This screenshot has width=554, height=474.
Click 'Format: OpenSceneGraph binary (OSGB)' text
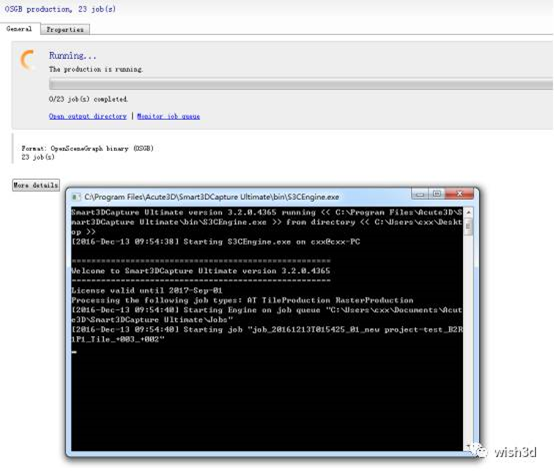pos(88,148)
